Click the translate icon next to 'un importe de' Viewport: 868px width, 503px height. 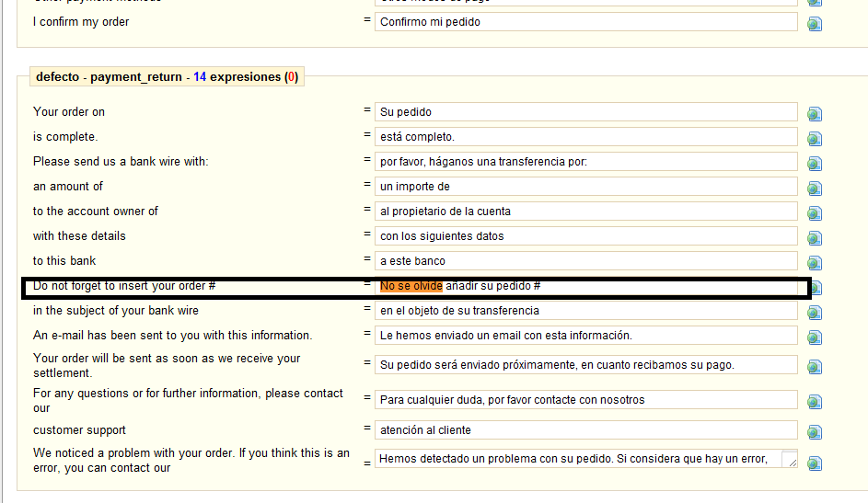[x=815, y=189]
